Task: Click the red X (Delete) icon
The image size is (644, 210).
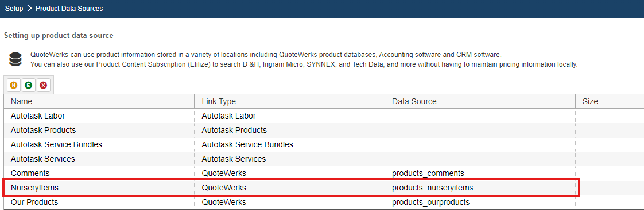Action: (x=43, y=85)
